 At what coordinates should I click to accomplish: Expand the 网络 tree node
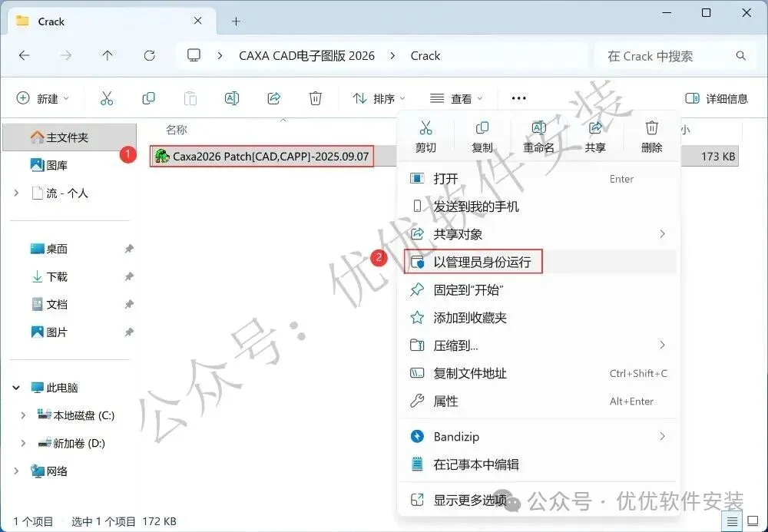pos(16,471)
